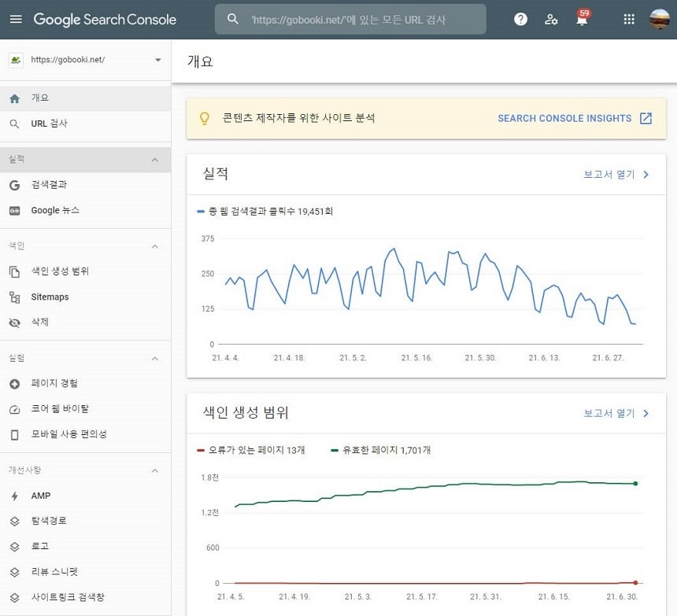Image resolution: width=677 pixels, height=616 pixels.
Task: Click the crossed-eye icon beside 삭제
Action: [x=15, y=323]
